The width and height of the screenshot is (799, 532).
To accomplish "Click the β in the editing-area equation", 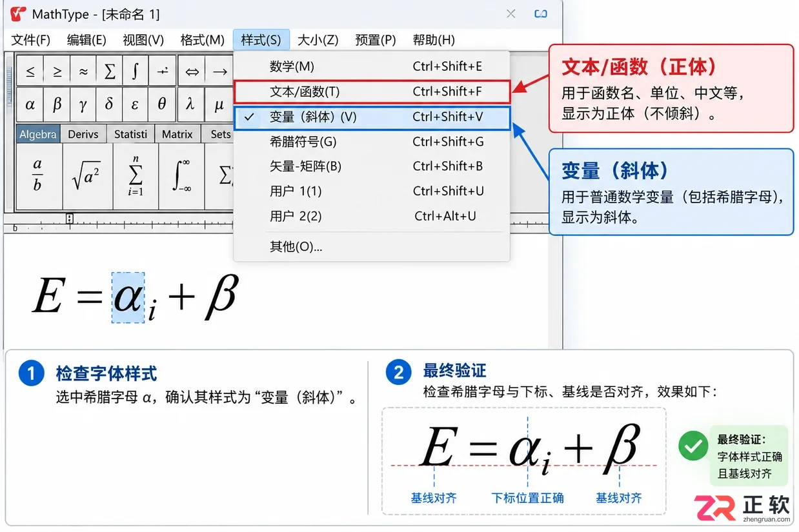I will (x=221, y=297).
